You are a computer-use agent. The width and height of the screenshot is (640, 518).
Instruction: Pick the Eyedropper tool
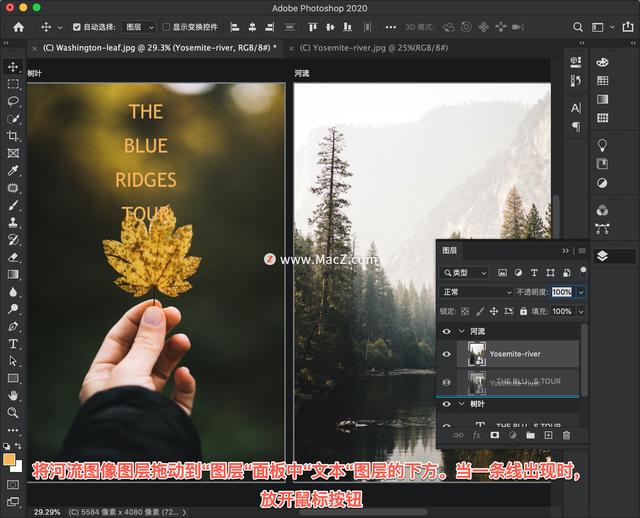point(13,170)
